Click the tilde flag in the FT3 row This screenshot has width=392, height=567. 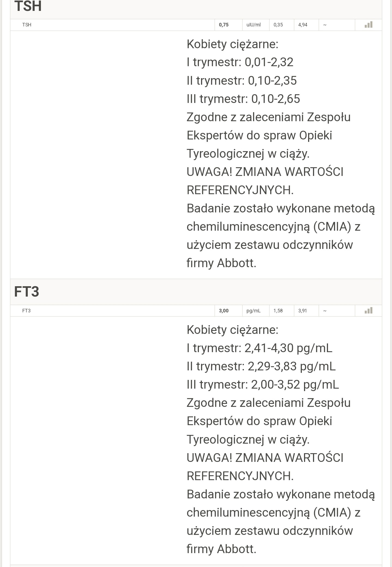point(325,311)
